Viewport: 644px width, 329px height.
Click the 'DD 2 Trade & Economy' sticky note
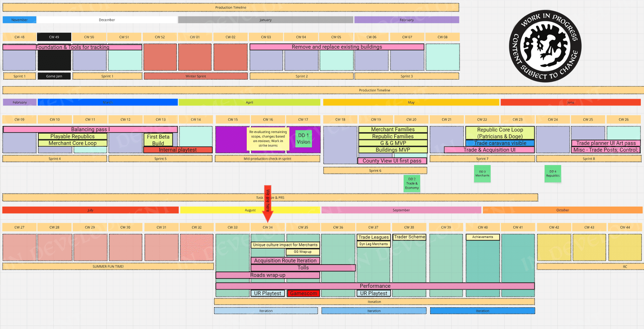pyautogui.click(x=412, y=183)
